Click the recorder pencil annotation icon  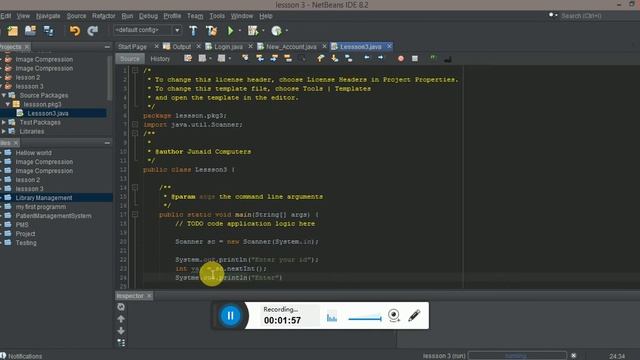click(x=414, y=316)
